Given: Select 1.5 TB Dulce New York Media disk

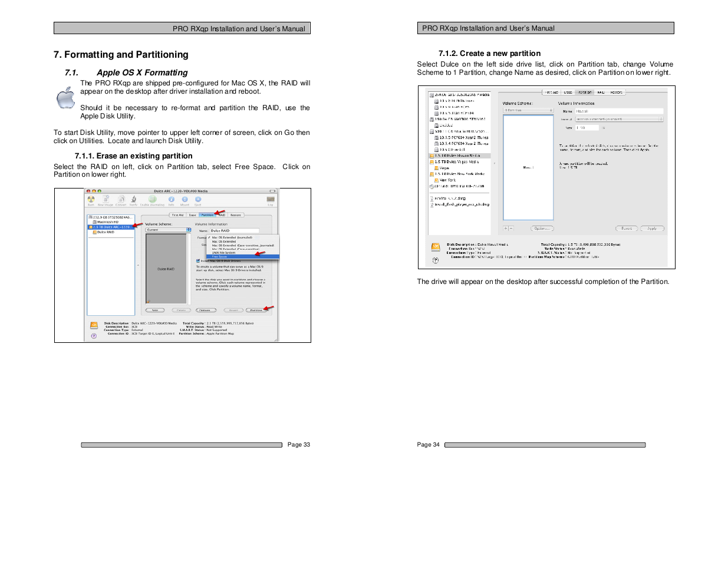Looking at the screenshot, I should coord(457,174).
